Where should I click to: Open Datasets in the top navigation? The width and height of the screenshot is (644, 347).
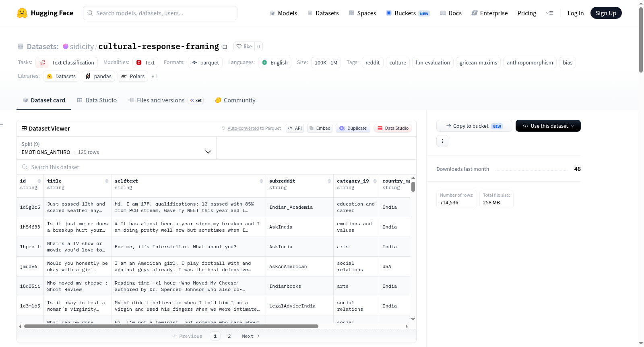(323, 13)
